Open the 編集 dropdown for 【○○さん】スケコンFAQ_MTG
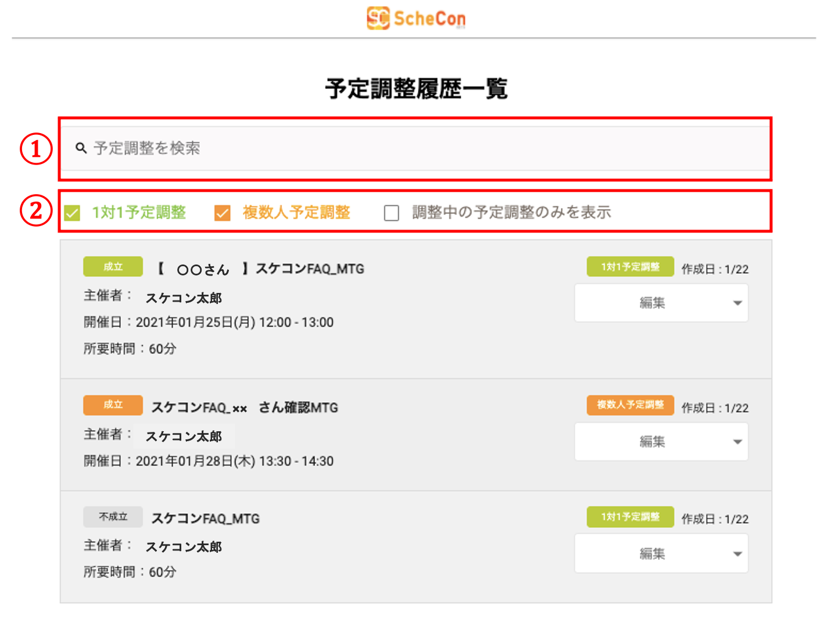The height and width of the screenshot is (644, 817). pos(661,303)
